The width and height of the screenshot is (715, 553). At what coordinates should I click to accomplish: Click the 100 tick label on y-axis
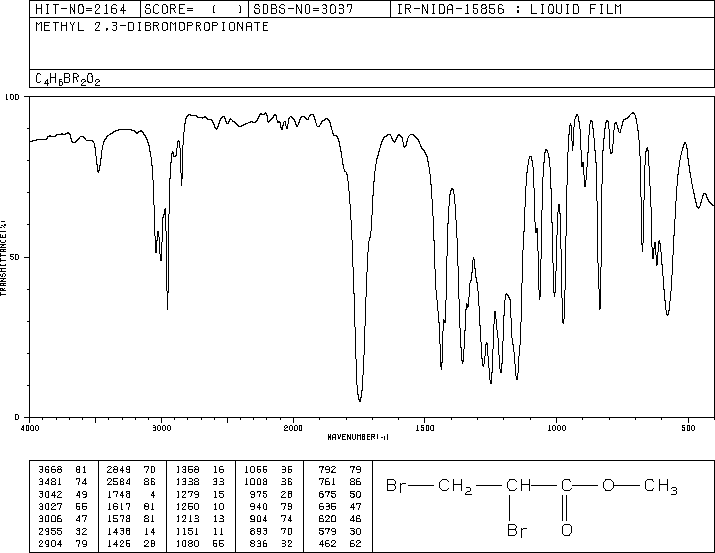pos(12,97)
